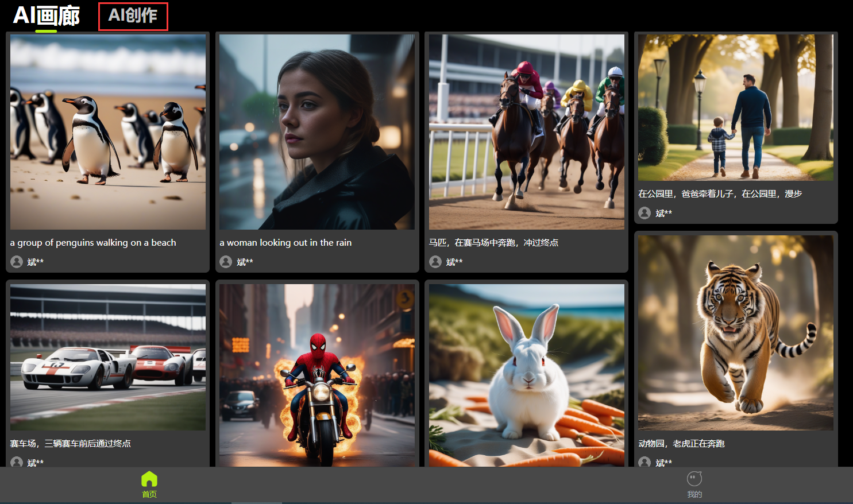Open the AI创作 tab
853x504 pixels.
pyautogui.click(x=133, y=16)
